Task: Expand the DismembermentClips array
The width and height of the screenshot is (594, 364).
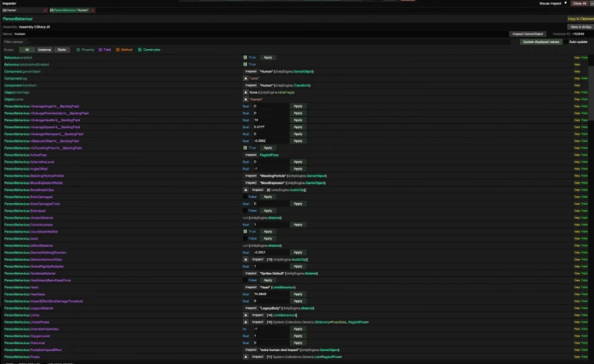Action: 245,260
